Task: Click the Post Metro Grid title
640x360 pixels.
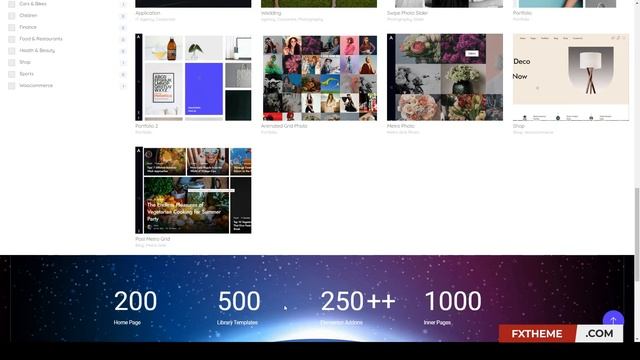Action: 153,239
